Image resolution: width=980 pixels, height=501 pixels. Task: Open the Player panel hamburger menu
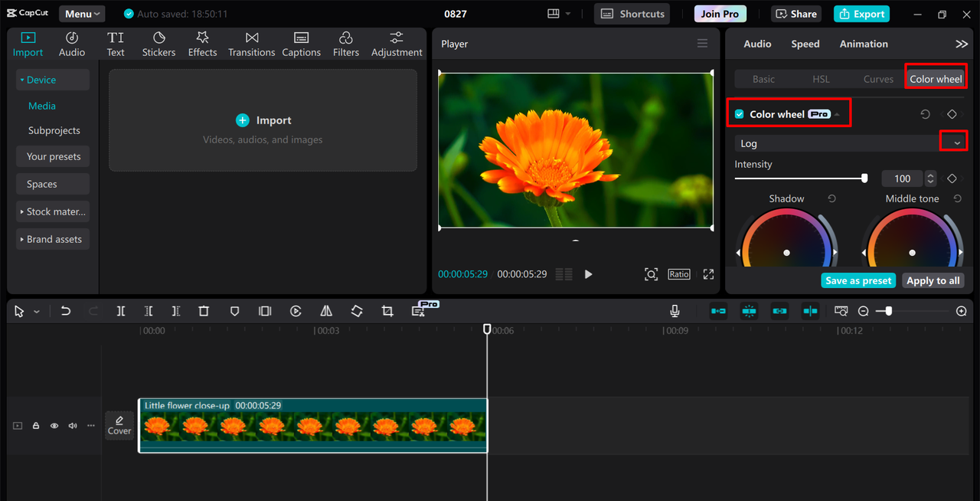pyautogui.click(x=702, y=44)
